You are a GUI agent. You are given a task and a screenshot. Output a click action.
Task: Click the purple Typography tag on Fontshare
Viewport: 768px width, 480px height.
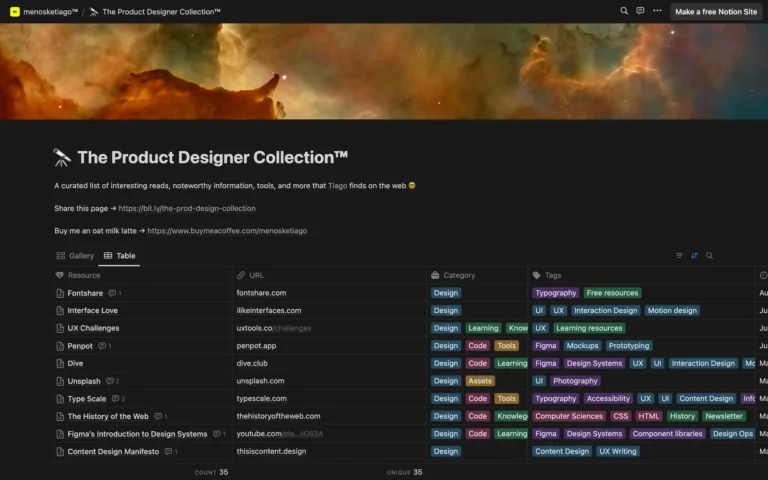click(555, 293)
